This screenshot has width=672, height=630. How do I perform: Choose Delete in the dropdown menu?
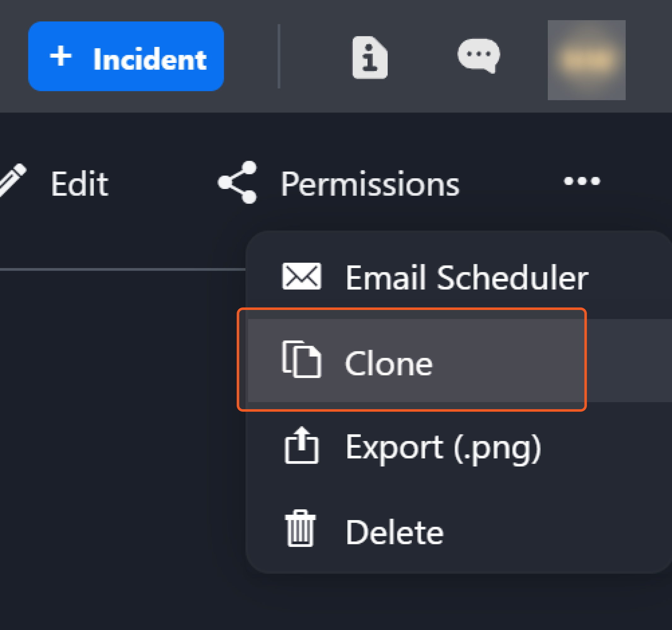pos(395,532)
